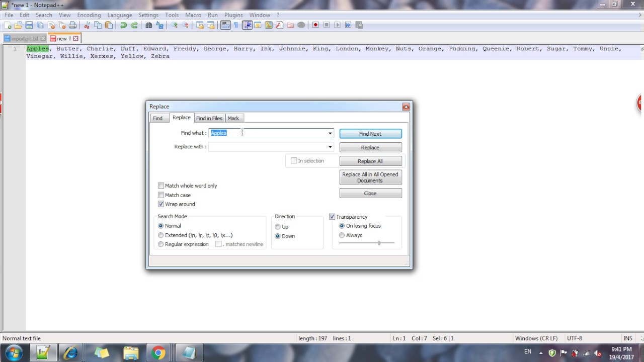The width and height of the screenshot is (644, 362).
Task: Uncheck the Wrap around checkbox
Action: tap(161, 204)
